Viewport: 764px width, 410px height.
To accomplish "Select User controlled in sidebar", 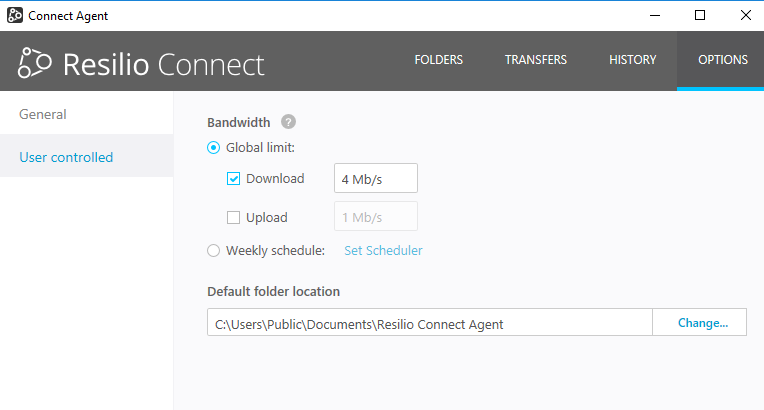I will tap(66, 157).
